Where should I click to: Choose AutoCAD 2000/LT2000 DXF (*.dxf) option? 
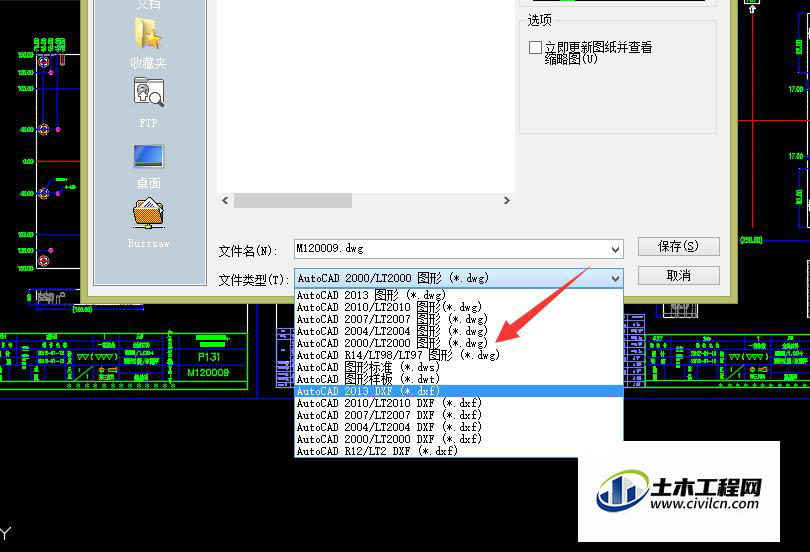[x=459, y=439]
